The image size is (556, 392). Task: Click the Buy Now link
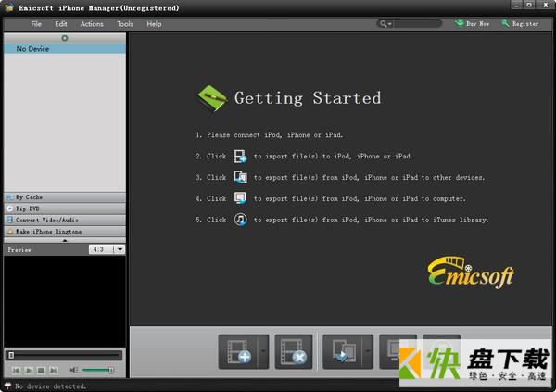[x=473, y=24]
